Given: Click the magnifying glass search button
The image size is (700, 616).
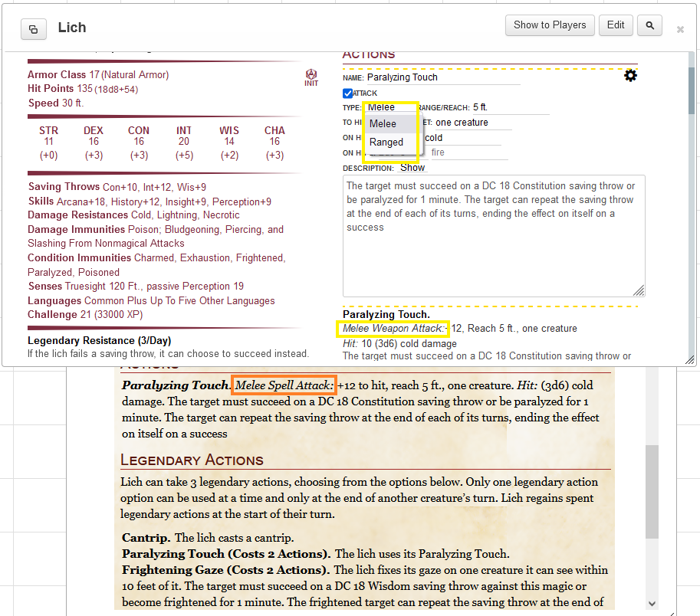Looking at the screenshot, I should click(x=649, y=26).
